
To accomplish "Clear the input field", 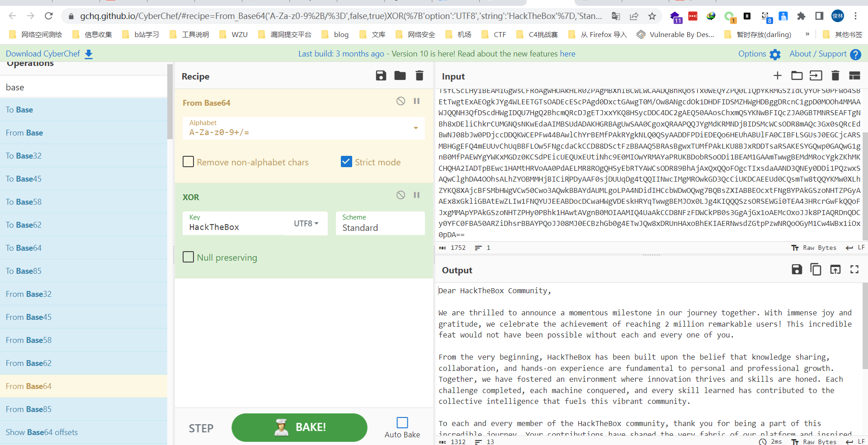I will [835, 75].
